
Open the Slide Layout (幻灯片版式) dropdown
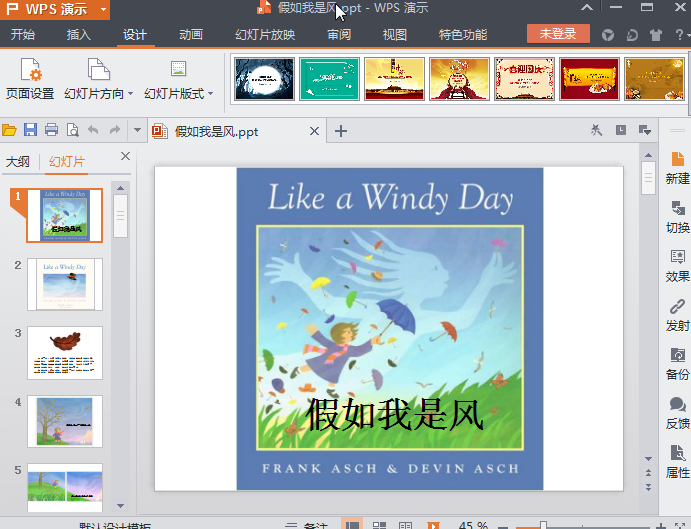[178, 78]
